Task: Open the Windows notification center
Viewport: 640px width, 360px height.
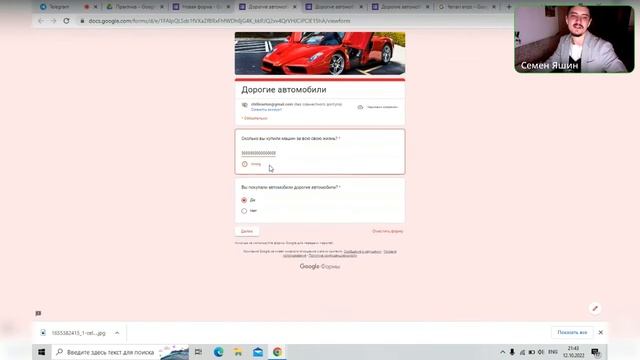Action: click(596, 352)
